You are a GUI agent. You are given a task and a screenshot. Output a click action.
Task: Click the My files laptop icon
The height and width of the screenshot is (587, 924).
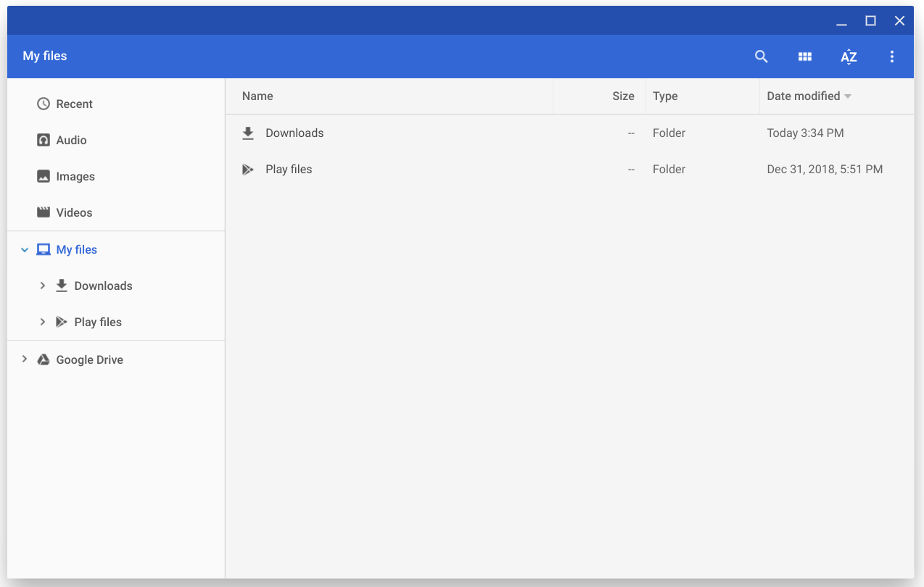point(44,249)
